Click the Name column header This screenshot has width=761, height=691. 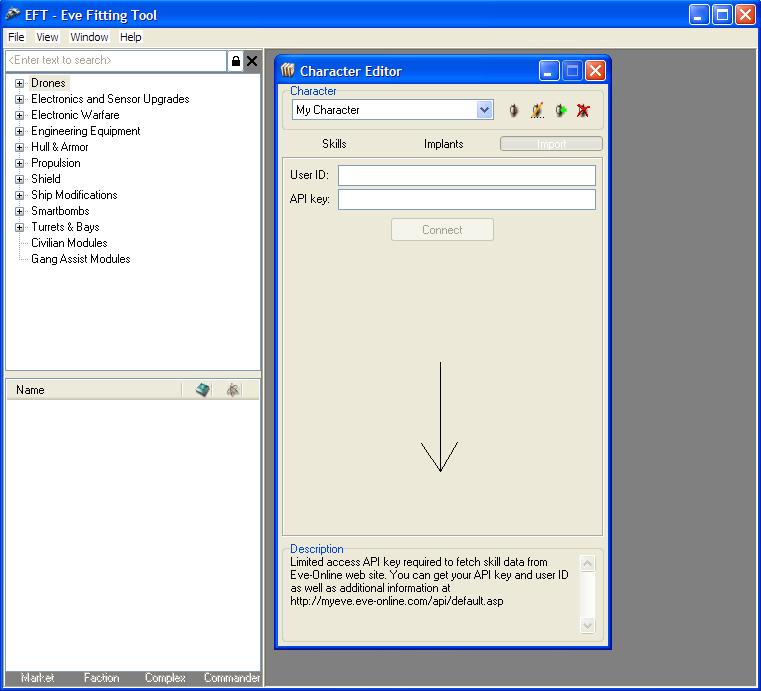(93, 390)
